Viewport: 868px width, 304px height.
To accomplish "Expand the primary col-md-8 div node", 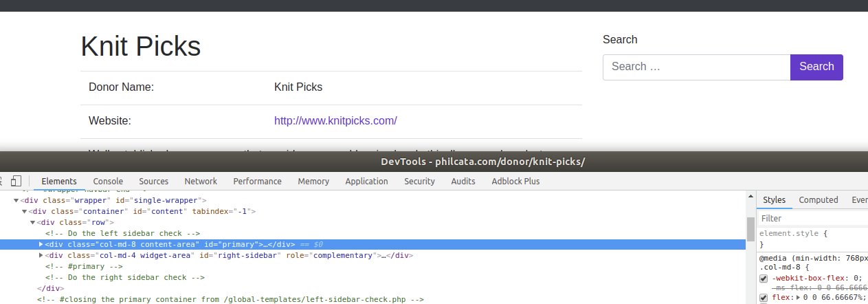I will tap(41, 244).
